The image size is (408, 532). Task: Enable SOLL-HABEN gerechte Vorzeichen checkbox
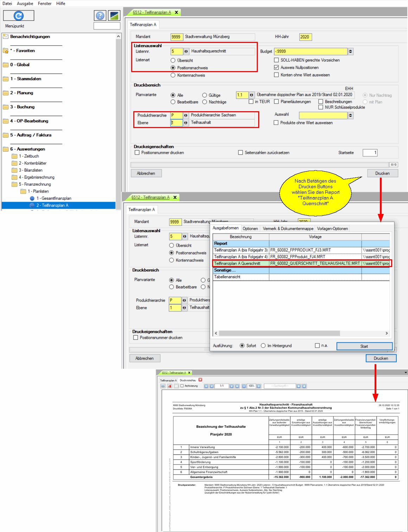276,60
